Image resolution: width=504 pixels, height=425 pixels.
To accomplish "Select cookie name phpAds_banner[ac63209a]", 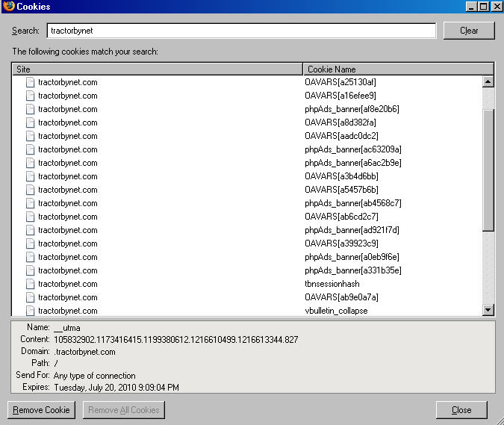I will [x=353, y=149].
